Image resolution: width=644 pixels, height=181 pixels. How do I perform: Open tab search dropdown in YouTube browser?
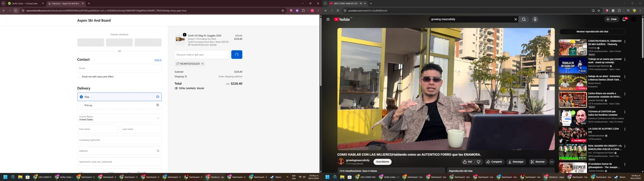click(x=325, y=3)
